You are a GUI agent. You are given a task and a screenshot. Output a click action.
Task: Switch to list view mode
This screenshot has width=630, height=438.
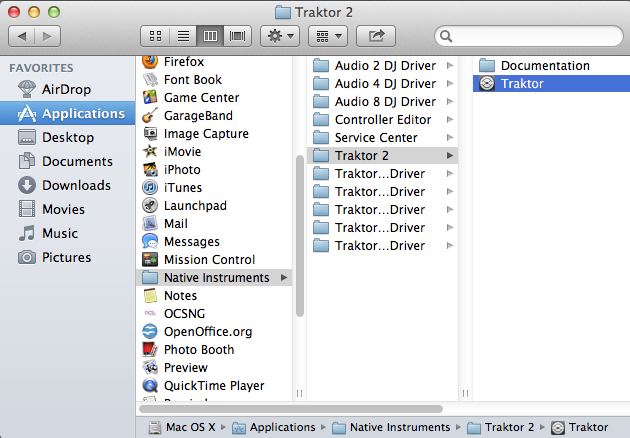click(183, 36)
